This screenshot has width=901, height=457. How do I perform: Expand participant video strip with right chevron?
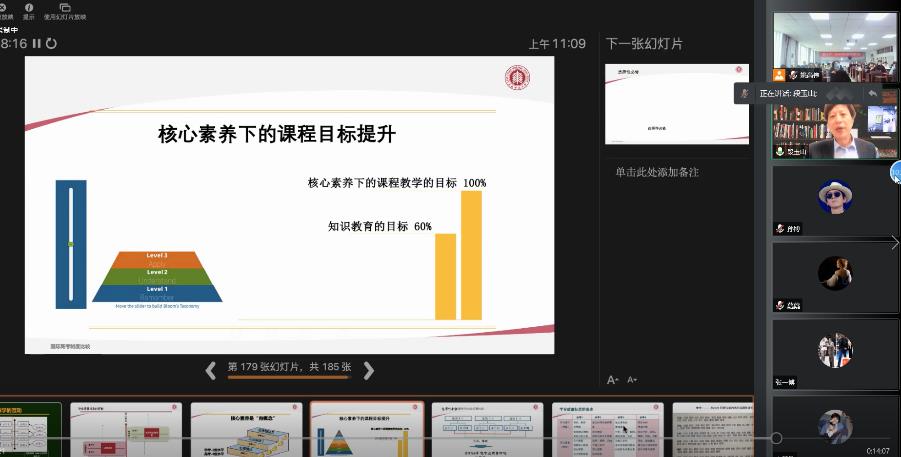click(x=895, y=242)
